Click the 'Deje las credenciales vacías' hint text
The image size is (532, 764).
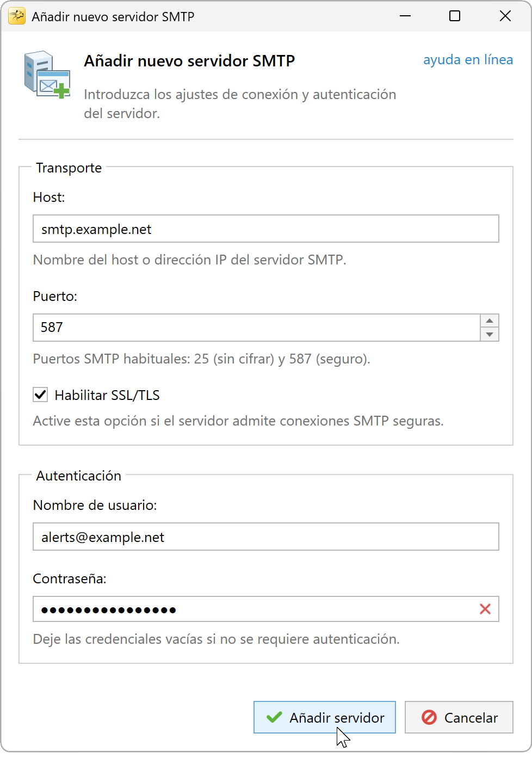point(216,639)
